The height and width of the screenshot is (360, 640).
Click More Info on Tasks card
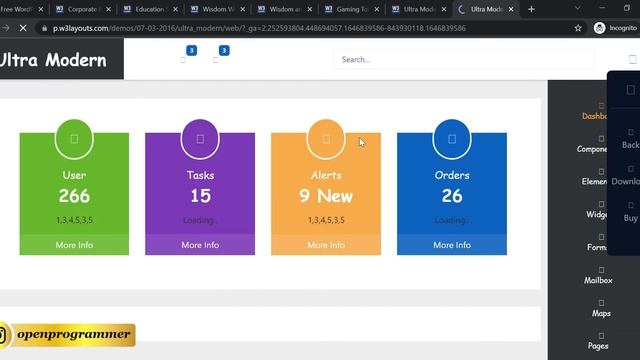point(200,245)
